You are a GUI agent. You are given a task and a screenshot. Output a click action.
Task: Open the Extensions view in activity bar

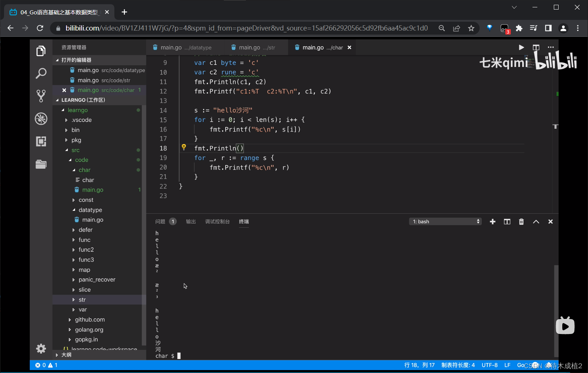(x=41, y=141)
